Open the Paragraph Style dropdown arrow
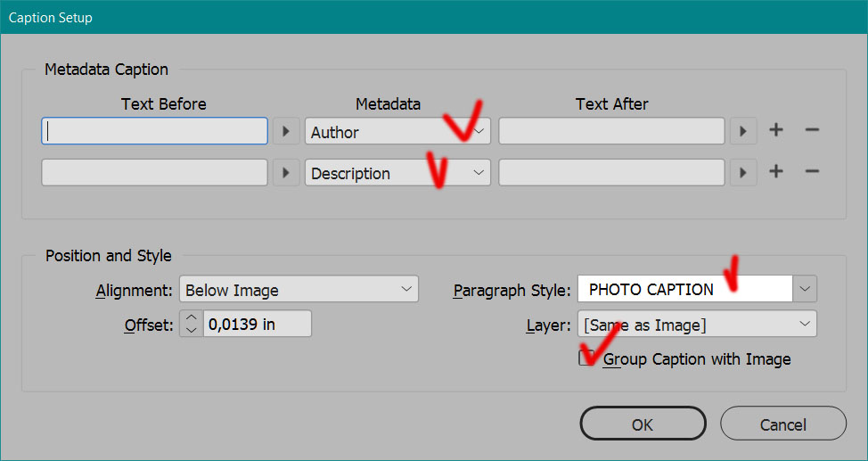The image size is (868, 461). [805, 289]
